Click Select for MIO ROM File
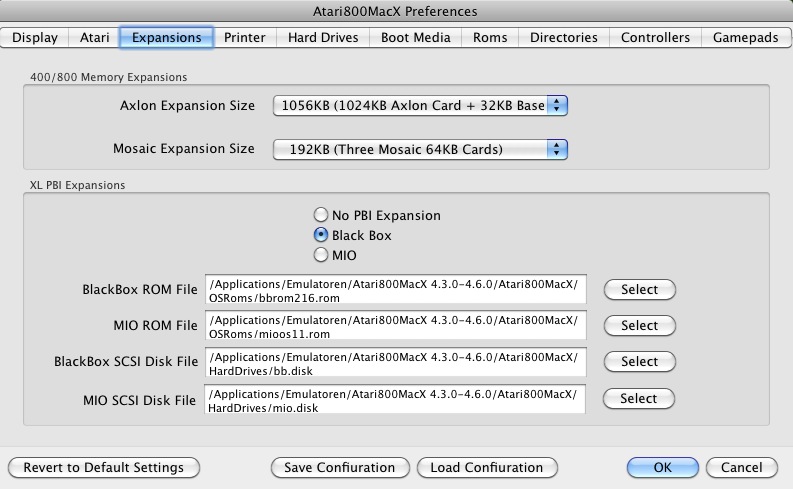 640,325
